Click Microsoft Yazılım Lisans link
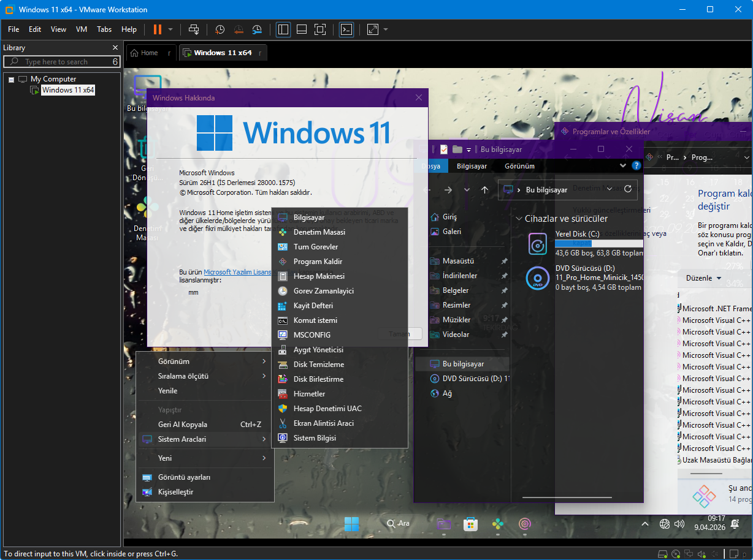 [x=237, y=272]
